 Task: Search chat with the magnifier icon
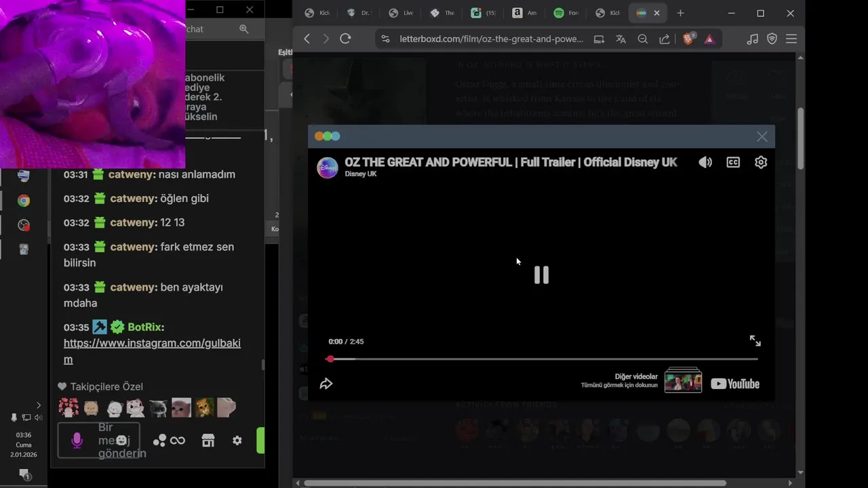(x=244, y=29)
